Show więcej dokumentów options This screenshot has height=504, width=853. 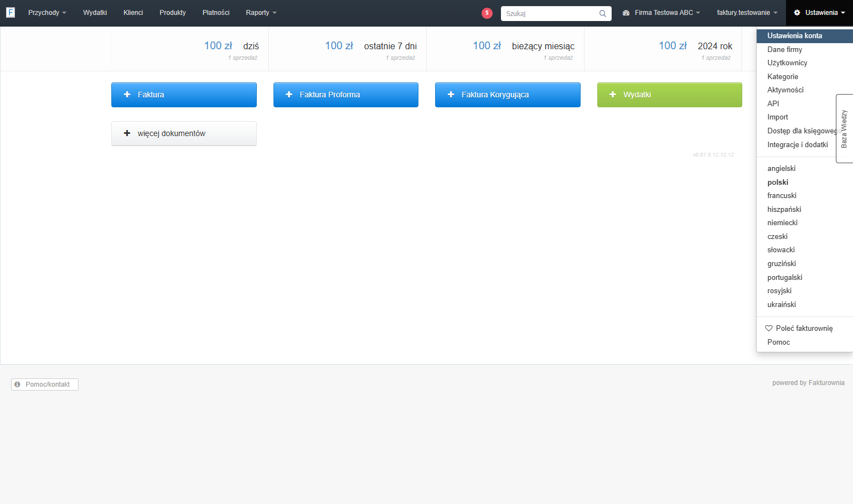tap(184, 133)
